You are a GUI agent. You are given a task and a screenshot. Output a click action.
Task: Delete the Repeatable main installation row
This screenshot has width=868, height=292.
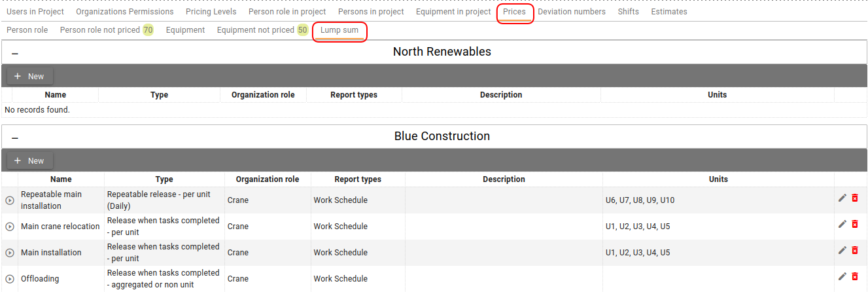tap(855, 198)
